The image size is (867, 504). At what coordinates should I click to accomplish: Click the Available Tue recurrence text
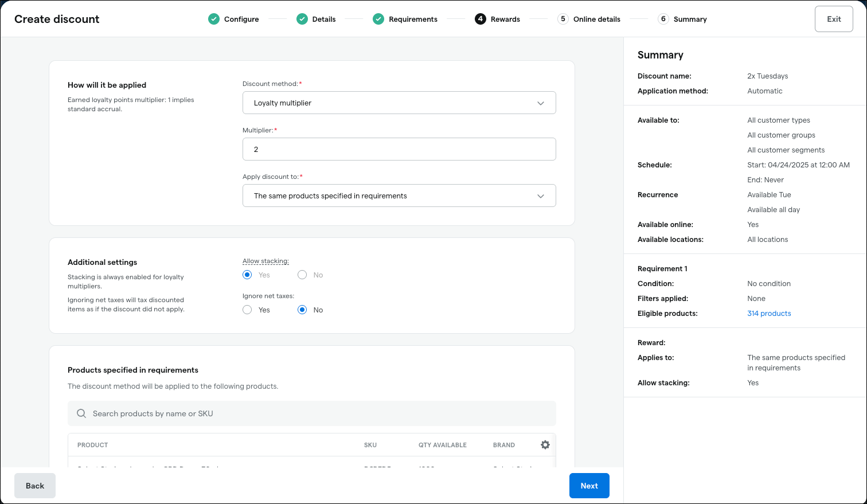pyautogui.click(x=769, y=194)
